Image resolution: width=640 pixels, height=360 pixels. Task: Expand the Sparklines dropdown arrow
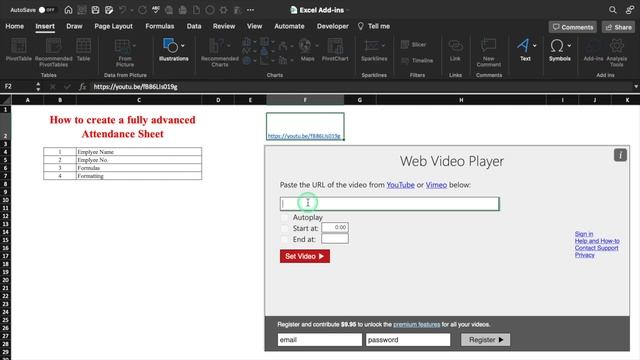383,46
